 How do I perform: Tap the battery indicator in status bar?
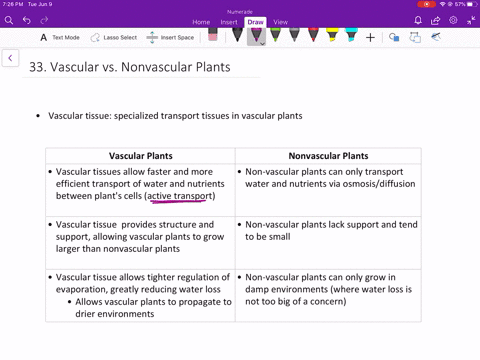472,4
